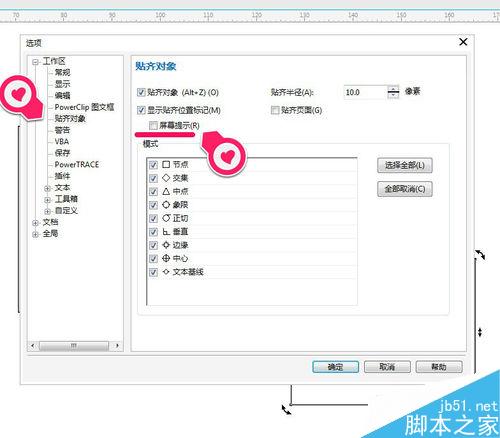The width and height of the screenshot is (500, 438).
Task: Expand the 自定义 tree node
Action: pyautogui.click(x=47, y=211)
